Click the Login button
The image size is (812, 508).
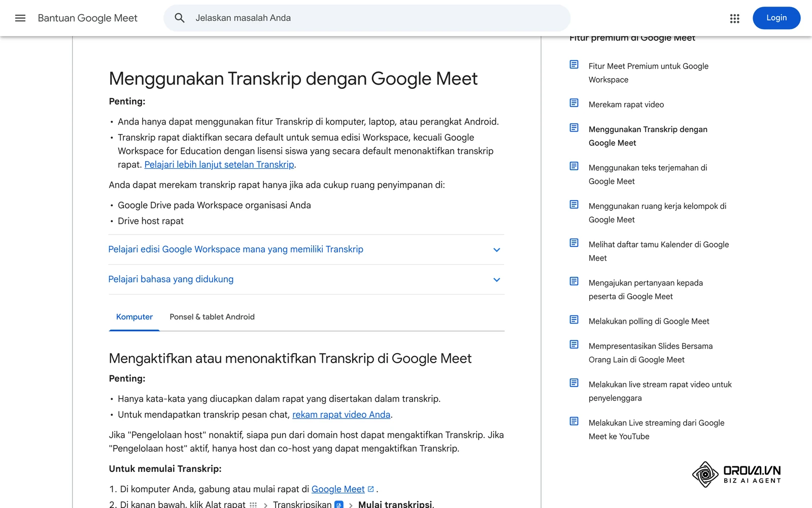point(776,18)
